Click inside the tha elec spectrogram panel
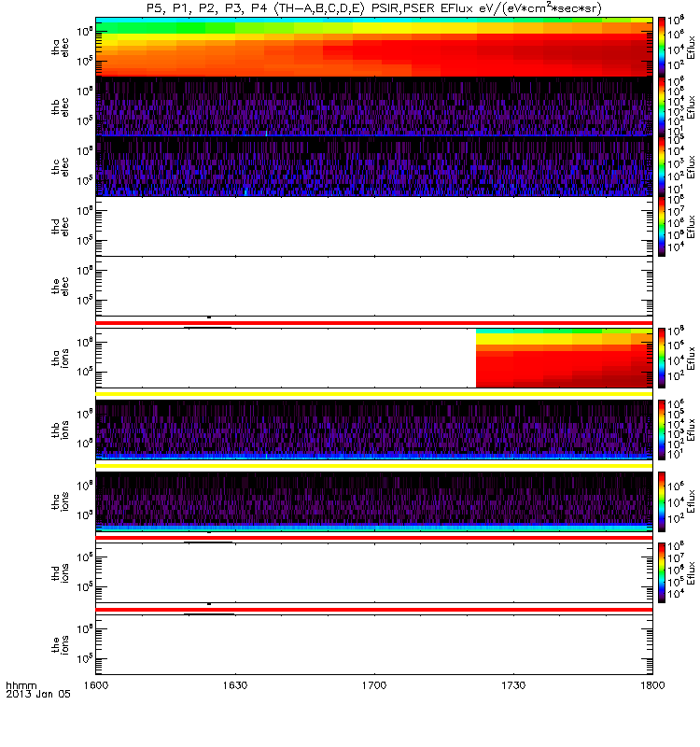 (x=374, y=48)
